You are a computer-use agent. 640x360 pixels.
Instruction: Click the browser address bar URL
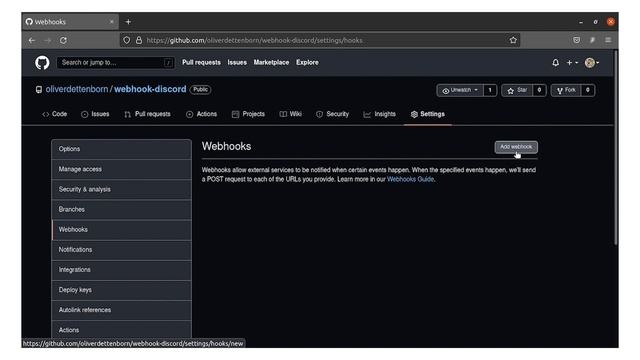pyautogui.click(x=254, y=40)
